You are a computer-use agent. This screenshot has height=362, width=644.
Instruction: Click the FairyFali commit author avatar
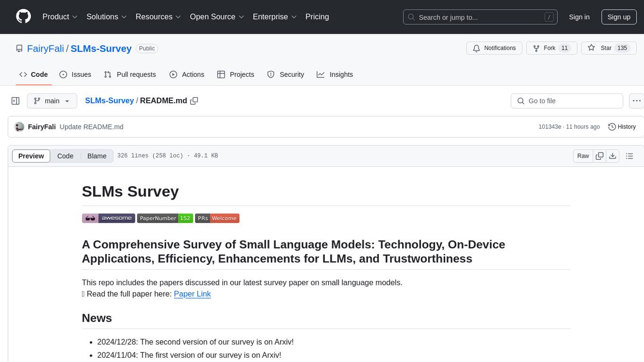[x=19, y=127]
